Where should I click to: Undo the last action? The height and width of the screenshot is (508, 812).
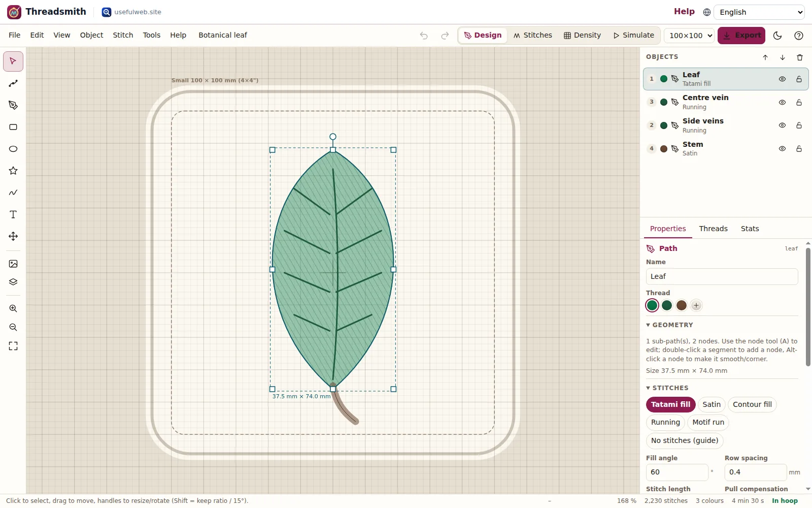(x=424, y=36)
